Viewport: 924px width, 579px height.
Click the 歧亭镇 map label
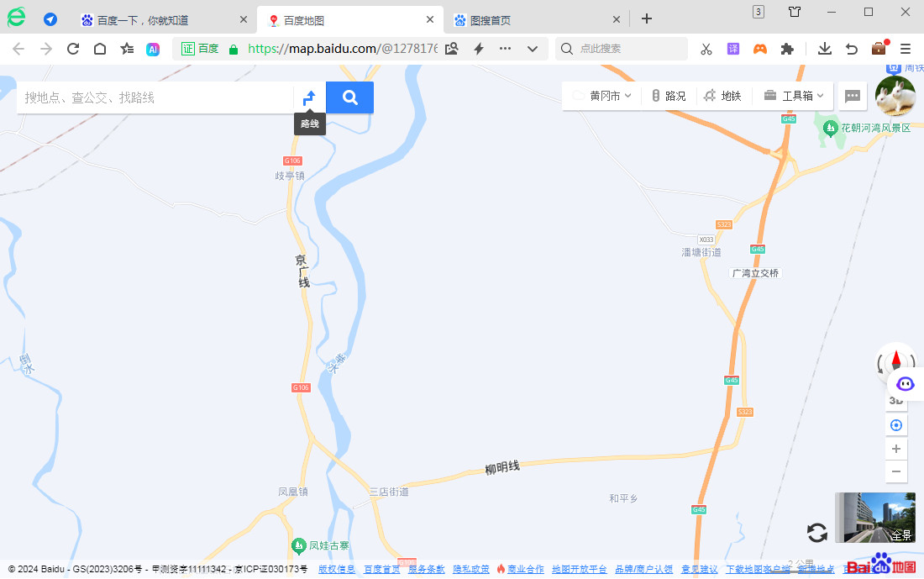290,176
